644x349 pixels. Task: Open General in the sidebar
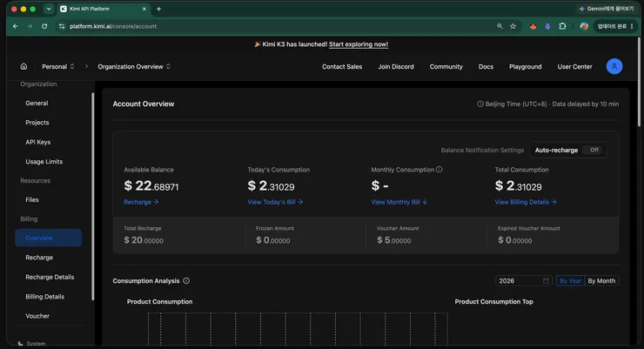37,103
